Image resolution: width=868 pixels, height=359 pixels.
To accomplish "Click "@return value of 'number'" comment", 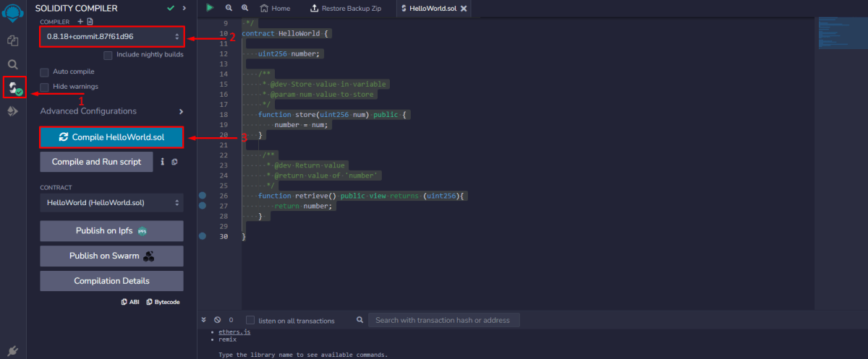I will 327,176.
